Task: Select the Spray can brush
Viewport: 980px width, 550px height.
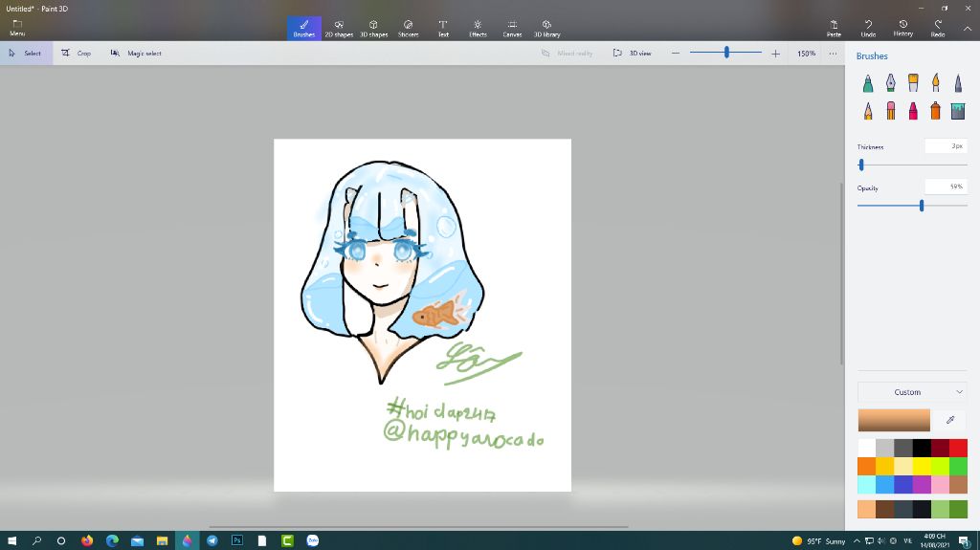Action: pyautogui.click(x=936, y=111)
